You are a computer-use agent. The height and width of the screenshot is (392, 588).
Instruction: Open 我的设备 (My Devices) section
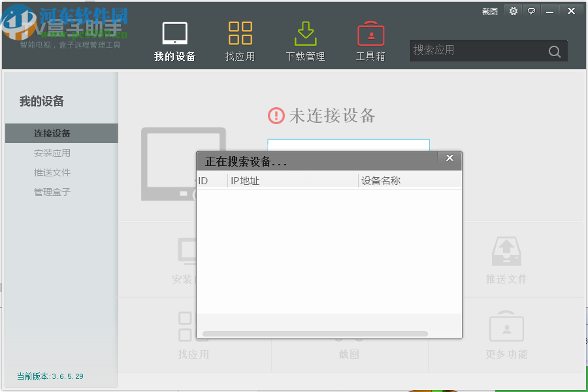174,39
